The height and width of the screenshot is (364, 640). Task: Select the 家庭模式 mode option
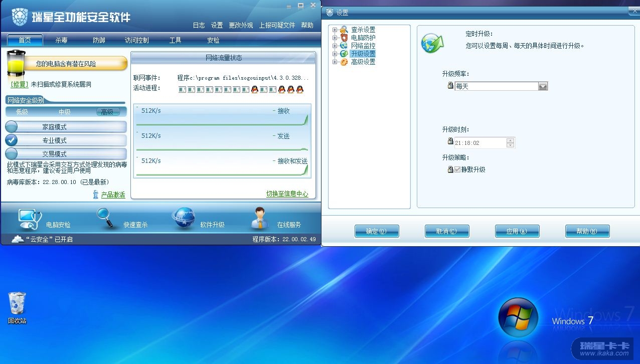point(66,127)
